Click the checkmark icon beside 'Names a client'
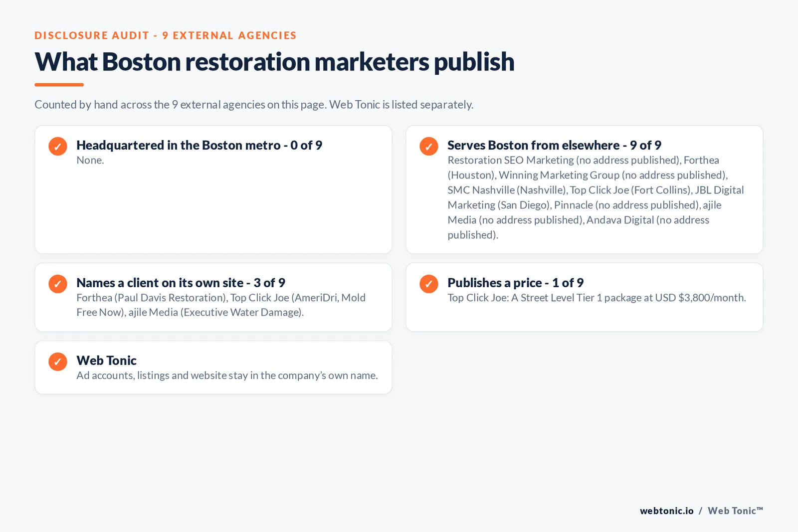 58,284
